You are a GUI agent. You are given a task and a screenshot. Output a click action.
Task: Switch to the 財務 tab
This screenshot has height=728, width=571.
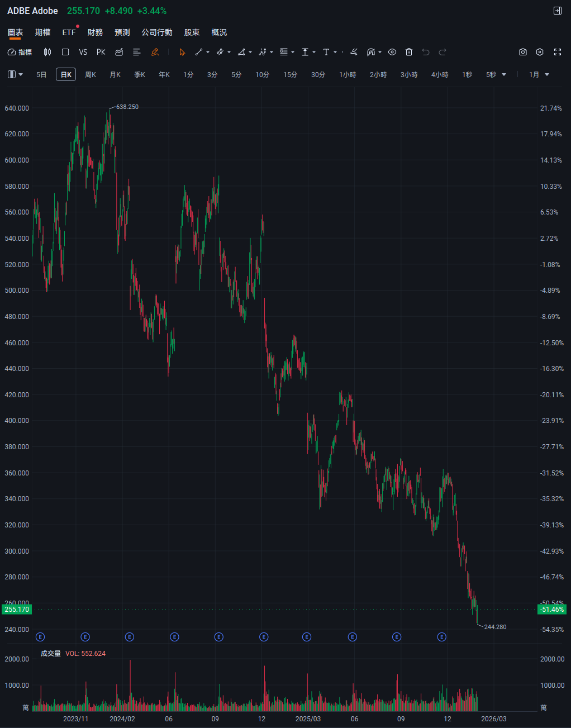[95, 32]
